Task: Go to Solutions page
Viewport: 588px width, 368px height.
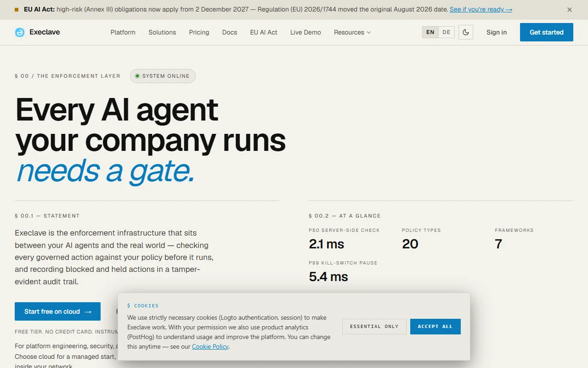Action: coord(162,32)
